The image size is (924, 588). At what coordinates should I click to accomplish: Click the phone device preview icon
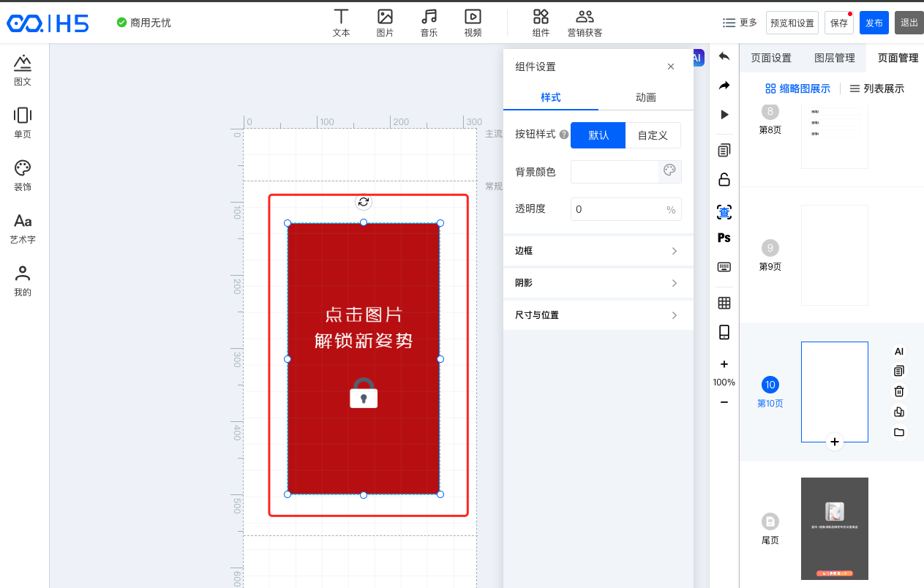pos(724,333)
